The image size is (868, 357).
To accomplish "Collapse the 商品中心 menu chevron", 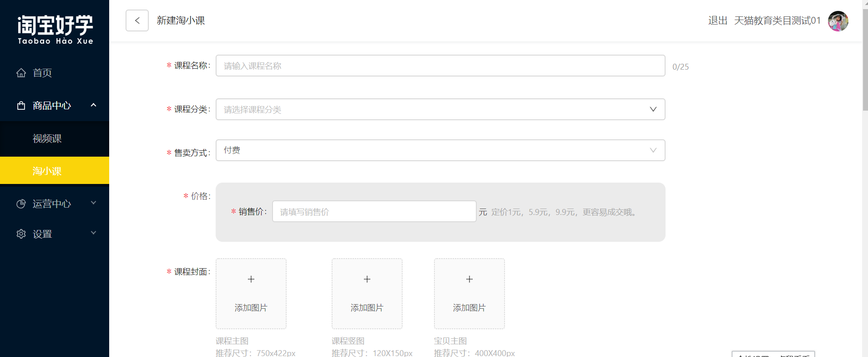I will [94, 105].
